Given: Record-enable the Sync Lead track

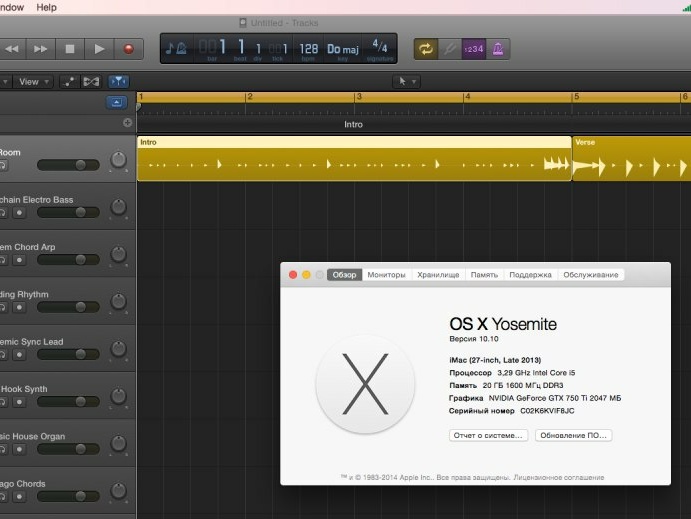Looking at the screenshot, I should click(19, 355).
